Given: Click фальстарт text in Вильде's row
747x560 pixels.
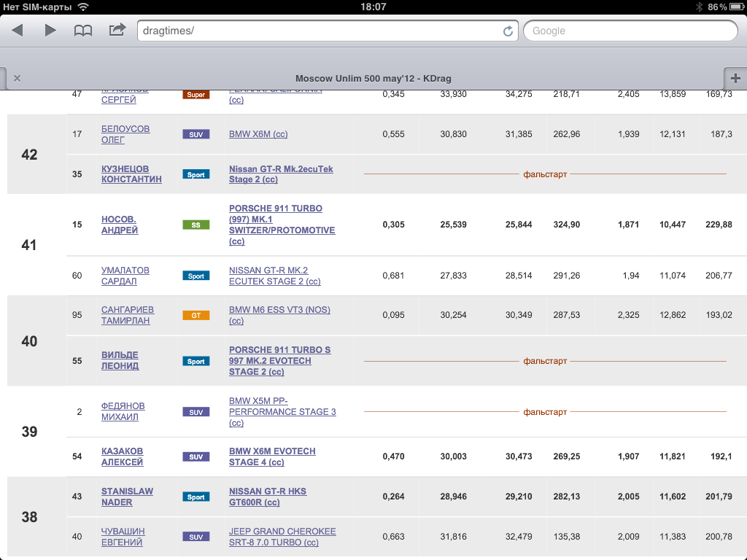Looking at the screenshot, I should pyautogui.click(x=545, y=360).
